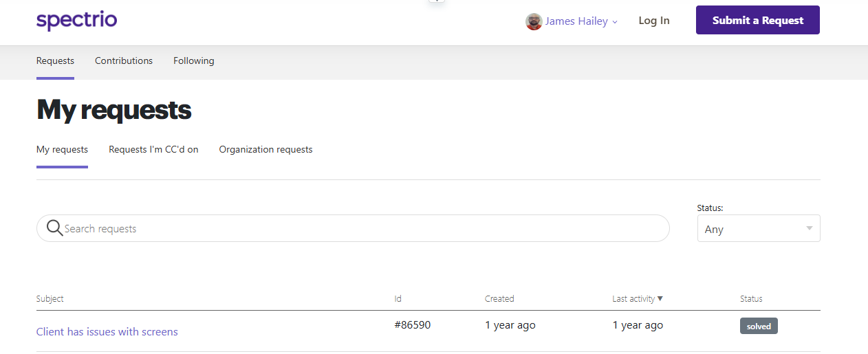Open the Status filter dropdown
Screen dimensions: 868x354
[759, 229]
